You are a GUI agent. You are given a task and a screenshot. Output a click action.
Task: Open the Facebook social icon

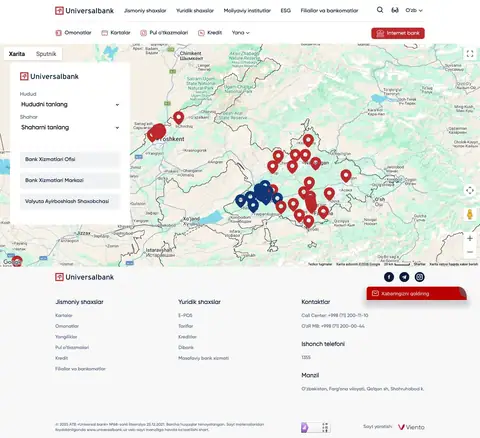click(389, 277)
